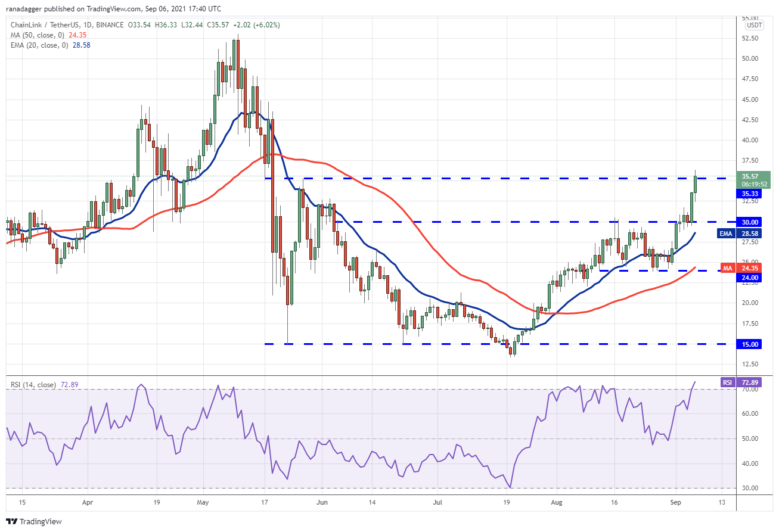Click the 27.50 price axis label
The width and height of the screenshot is (779, 532).
(x=749, y=242)
